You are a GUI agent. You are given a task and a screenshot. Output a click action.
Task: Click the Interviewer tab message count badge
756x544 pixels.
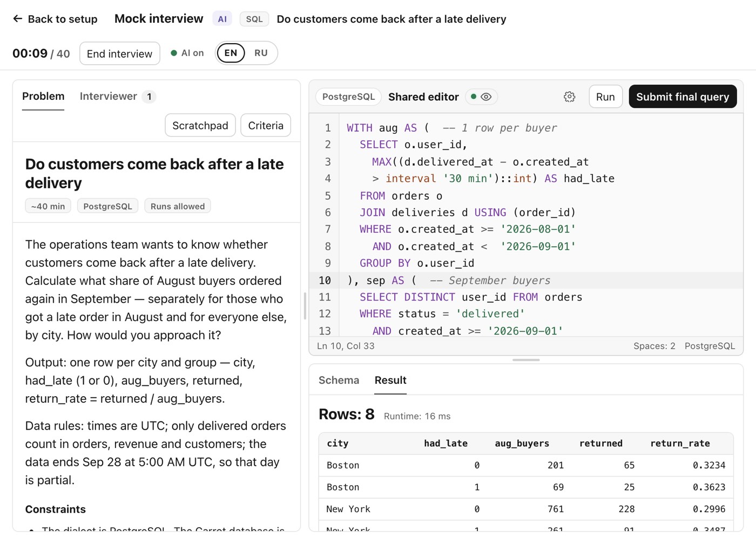coord(149,97)
